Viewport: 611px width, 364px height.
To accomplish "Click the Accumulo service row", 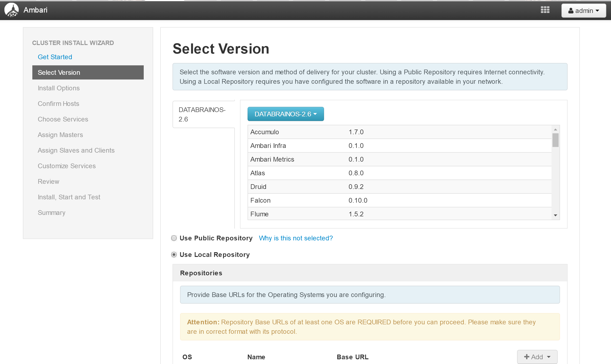I will point(400,132).
